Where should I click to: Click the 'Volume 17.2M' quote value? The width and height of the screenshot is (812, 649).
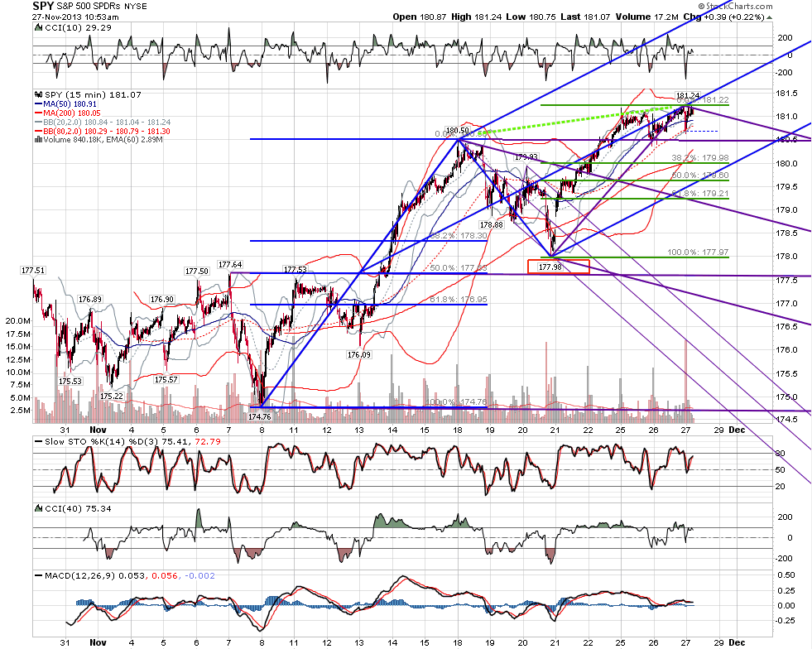(x=646, y=17)
